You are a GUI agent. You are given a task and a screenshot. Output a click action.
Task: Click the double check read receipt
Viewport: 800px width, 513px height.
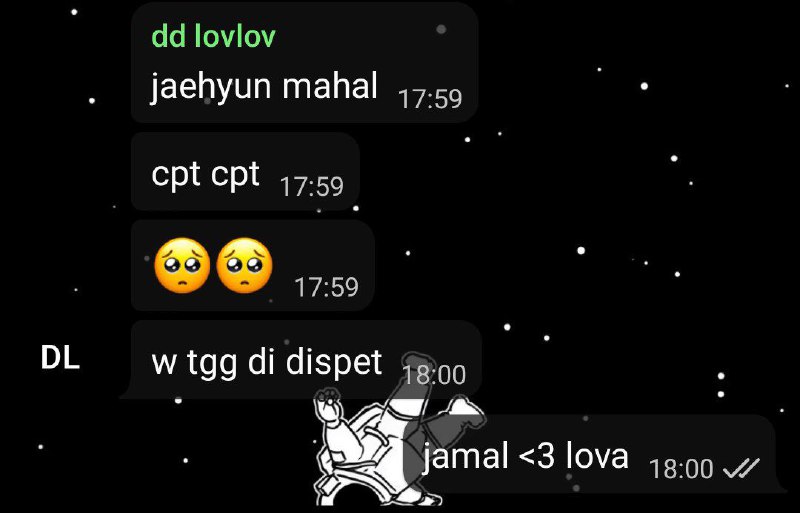pyautogui.click(x=742, y=468)
